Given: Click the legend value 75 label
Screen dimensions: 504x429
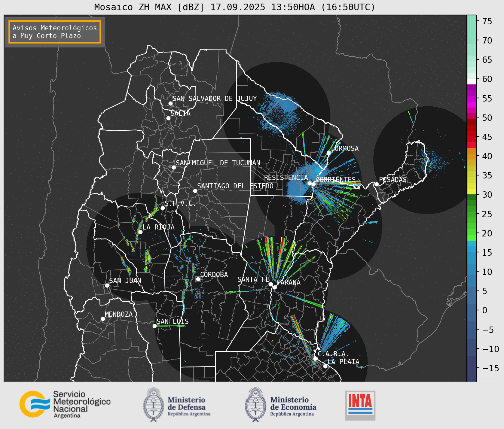Looking at the screenshot, I should pyautogui.click(x=487, y=21).
